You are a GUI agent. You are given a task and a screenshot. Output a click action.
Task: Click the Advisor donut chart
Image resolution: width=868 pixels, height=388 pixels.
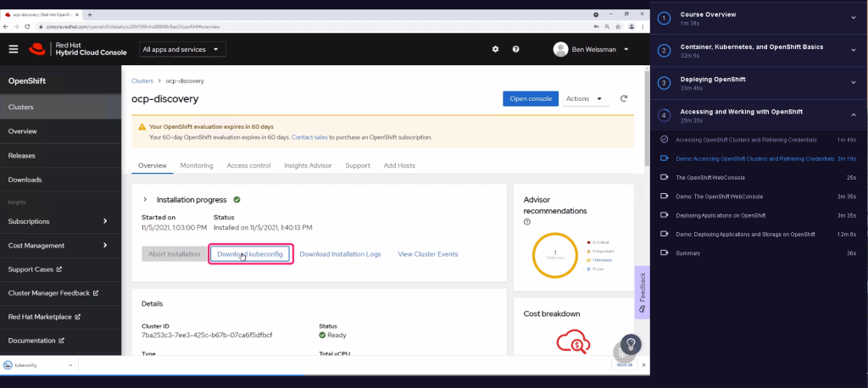[x=554, y=255]
